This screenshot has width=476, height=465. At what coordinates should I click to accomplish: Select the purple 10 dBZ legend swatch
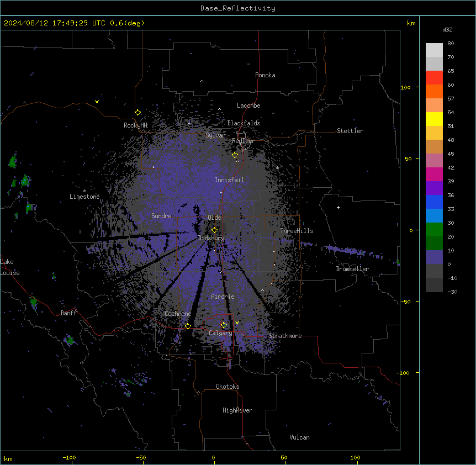(x=434, y=257)
